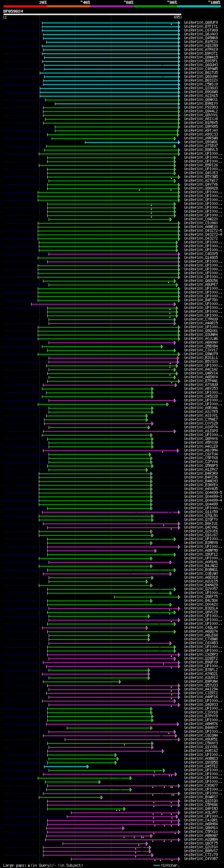Select hit label UniRef100_A8IXJ6

[x=201, y=119]
